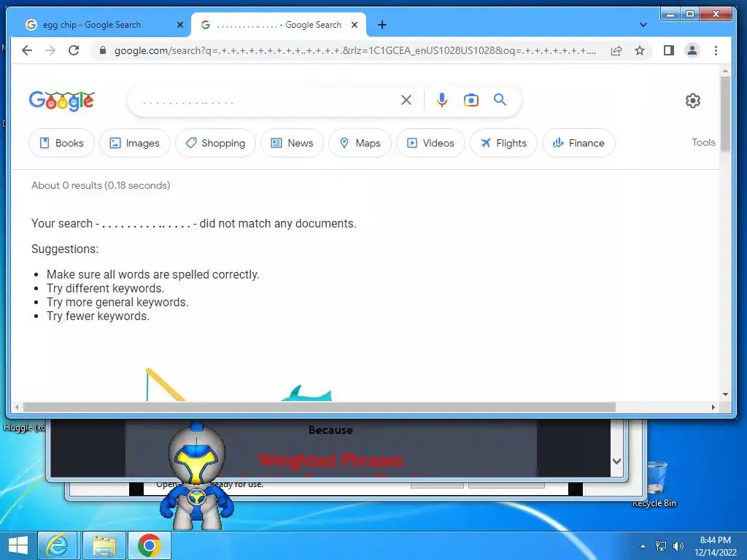This screenshot has height=560, width=747.
Task: Filter results by News
Action: point(292,143)
